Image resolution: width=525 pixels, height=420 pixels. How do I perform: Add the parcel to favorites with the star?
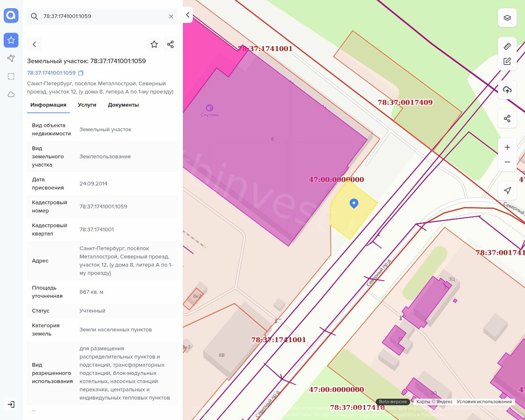pyautogui.click(x=154, y=44)
